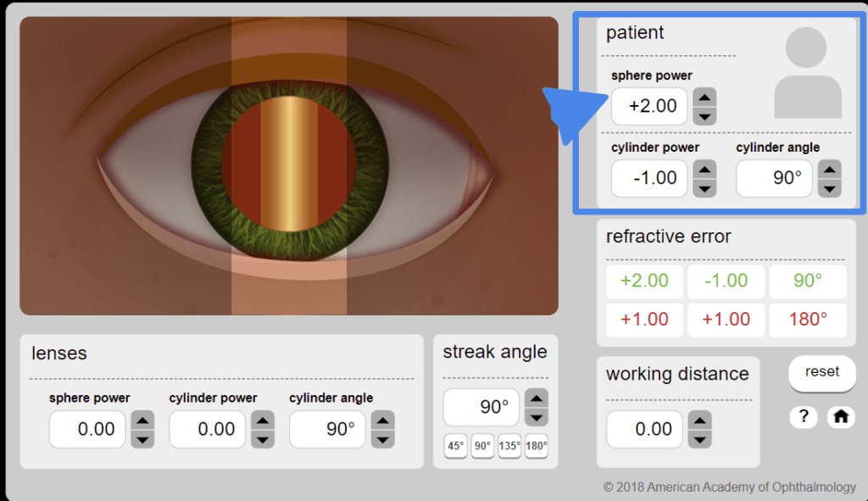868x501 pixels.
Task: Click the working distance value field
Action: coord(644,429)
